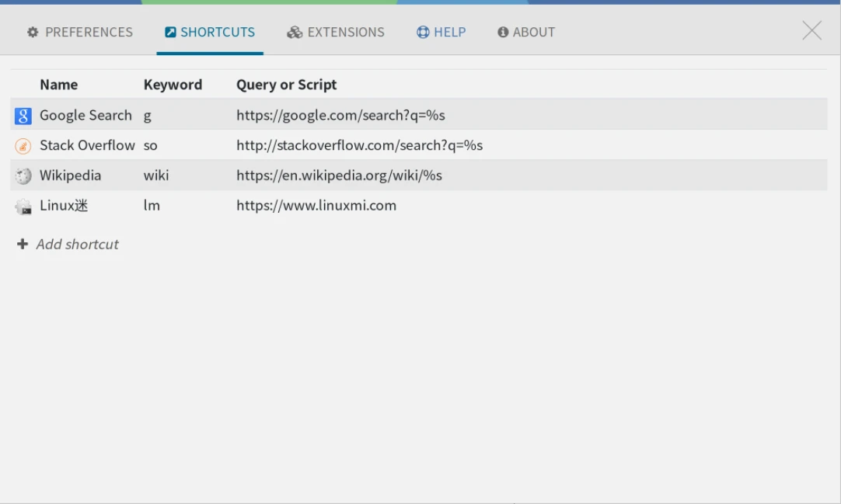
Task: Close the settings window with the X
Action: [x=811, y=31]
